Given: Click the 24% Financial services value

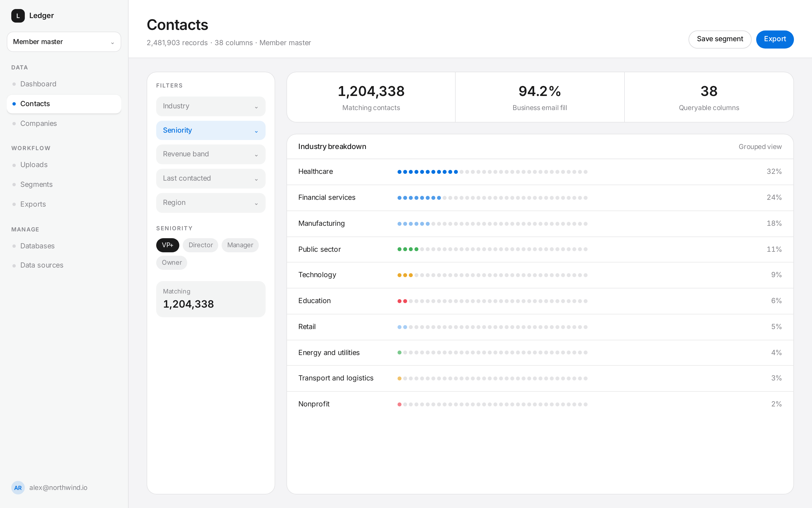Looking at the screenshot, I should click(774, 198).
